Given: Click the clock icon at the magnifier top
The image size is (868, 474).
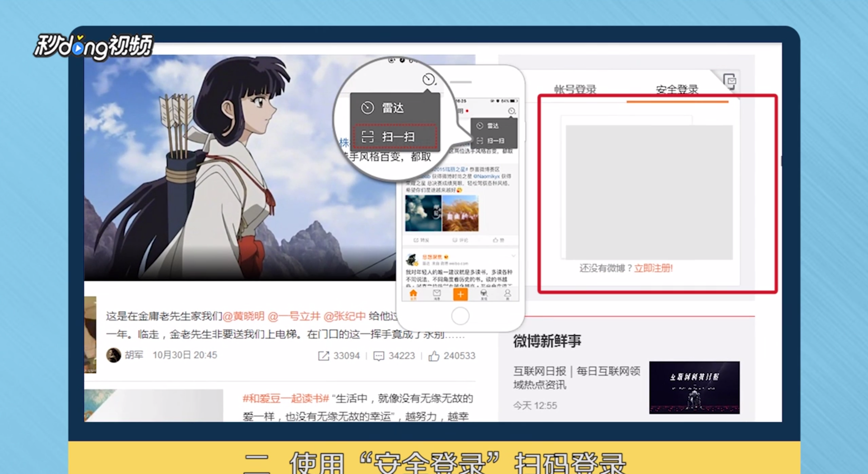Looking at the screenshot, I should click(428, 79).
